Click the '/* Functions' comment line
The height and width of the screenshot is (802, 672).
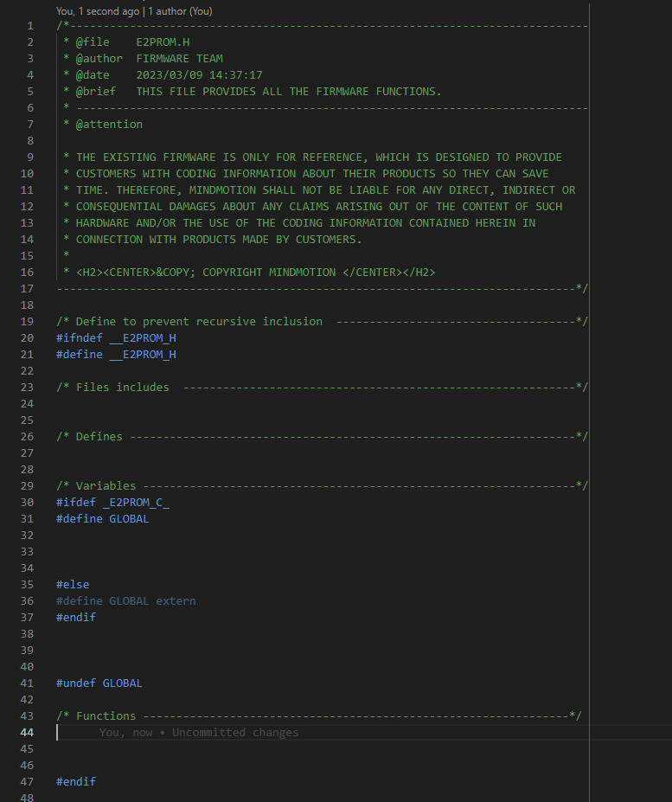[319, 716]
